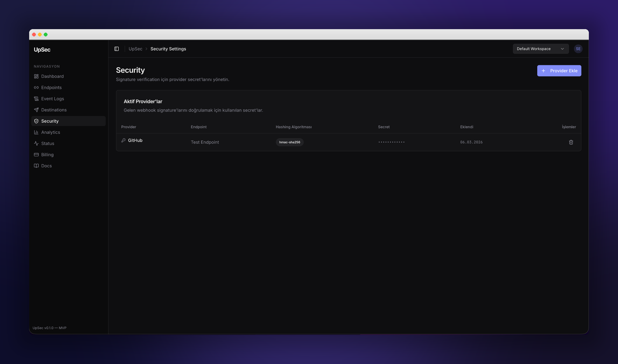Click the Analytics bar chart icon

point(36,132)
